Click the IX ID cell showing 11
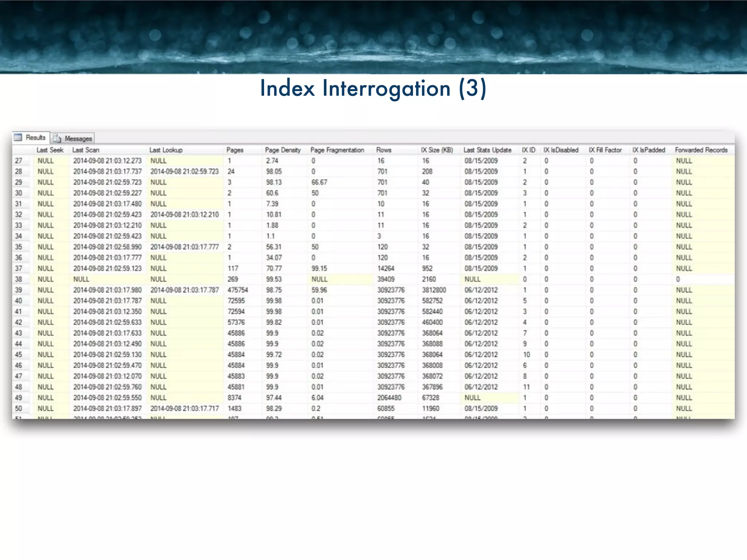 (526, 387)
